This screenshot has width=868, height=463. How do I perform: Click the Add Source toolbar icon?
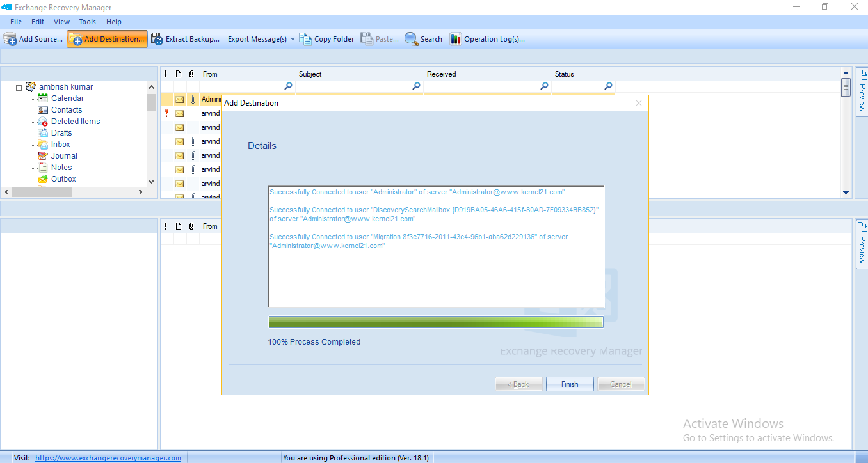pos(10,39)
